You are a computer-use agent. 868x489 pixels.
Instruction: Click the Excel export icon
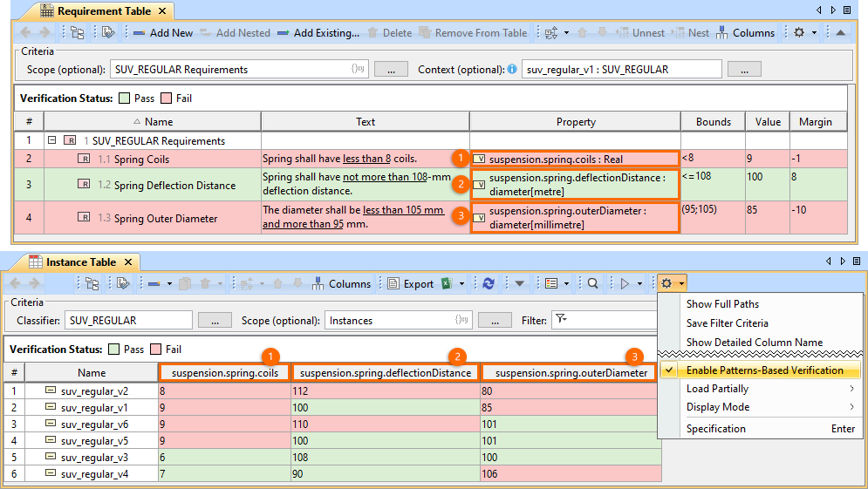[x=447, y=283]
